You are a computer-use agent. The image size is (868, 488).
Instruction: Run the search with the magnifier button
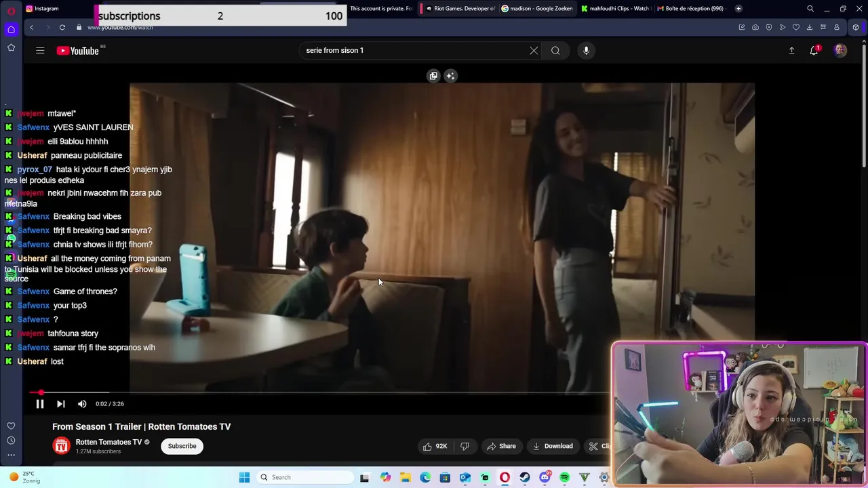pyautogui.click(x=555, y=50)
